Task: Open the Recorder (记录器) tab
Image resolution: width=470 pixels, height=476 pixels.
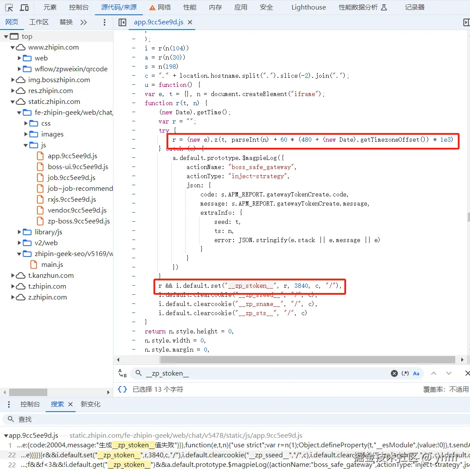Action: (x=414, y=7)
